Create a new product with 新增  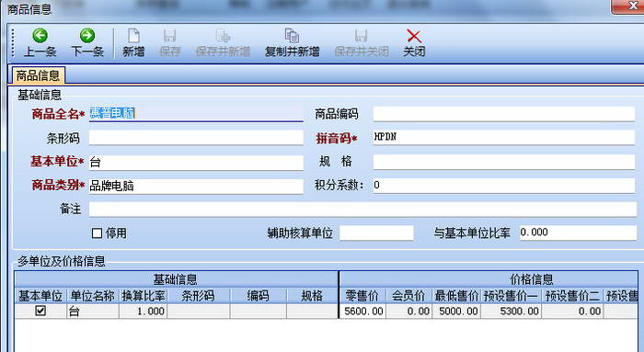[133, 42]
